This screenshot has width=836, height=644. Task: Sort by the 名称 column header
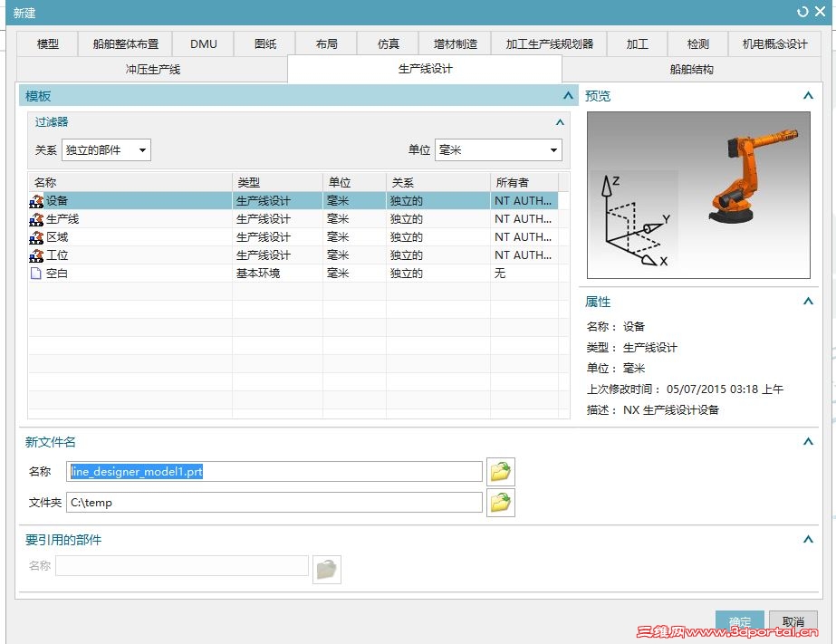(130, 182)
